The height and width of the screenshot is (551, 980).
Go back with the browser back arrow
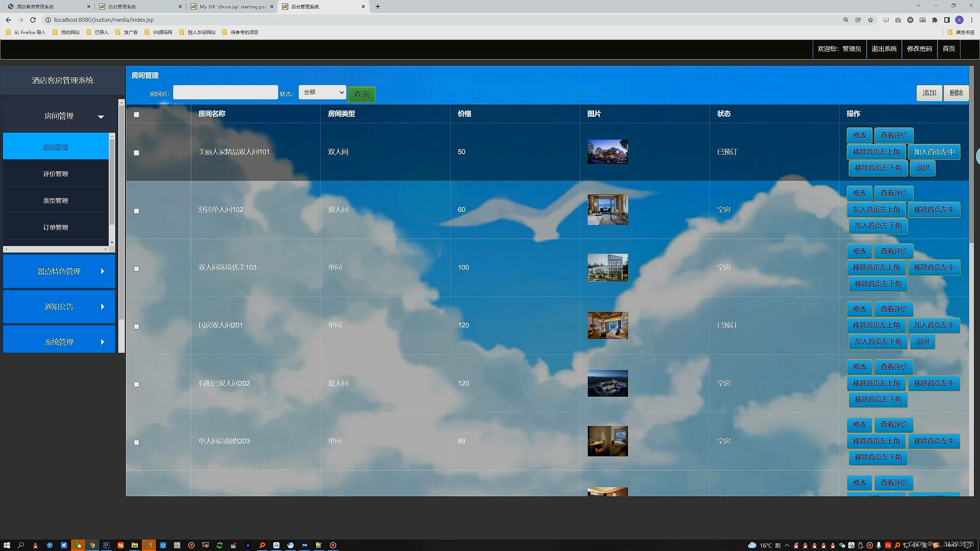(8, 20)
